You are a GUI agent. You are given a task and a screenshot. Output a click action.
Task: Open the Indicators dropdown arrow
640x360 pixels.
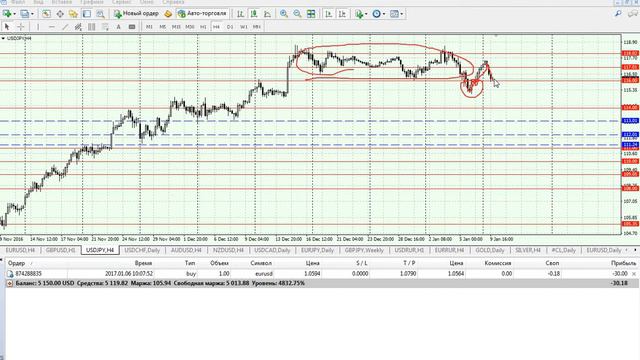click(x=366, y=14)
